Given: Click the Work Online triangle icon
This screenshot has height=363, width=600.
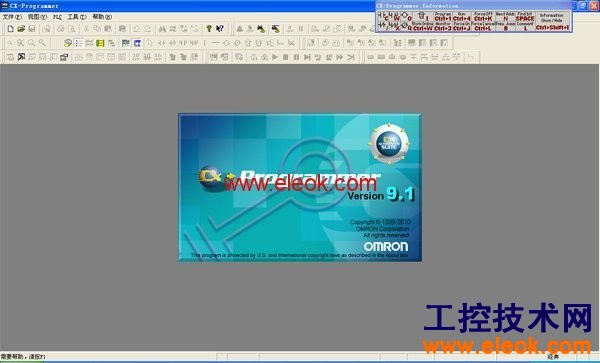Looking at the screenshot, I should [x=240, y=29].
